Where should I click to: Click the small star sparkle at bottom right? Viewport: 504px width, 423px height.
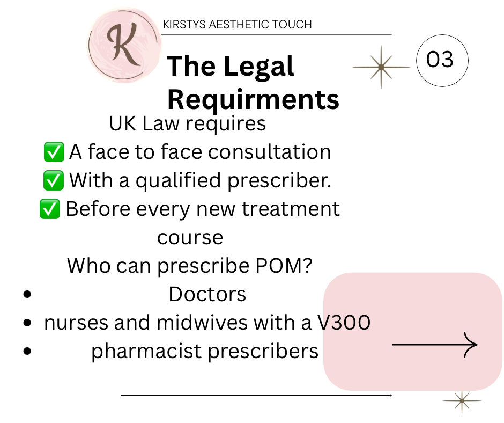(x=461, y=400)
